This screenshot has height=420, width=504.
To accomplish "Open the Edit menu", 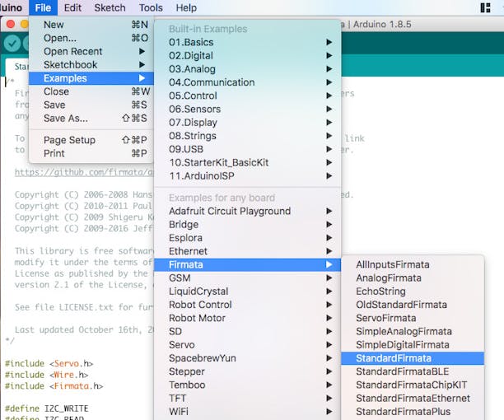I will pyautogui.click(x=72, y=7).
